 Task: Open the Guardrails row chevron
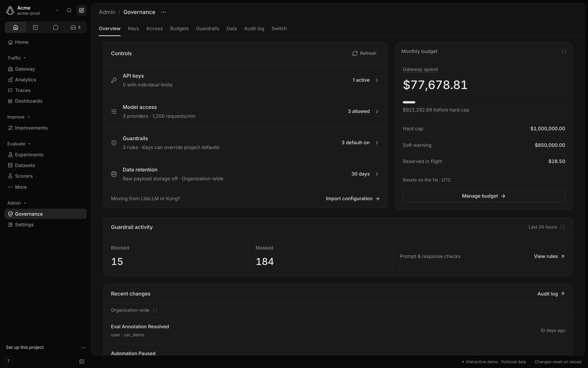[377, 143]
